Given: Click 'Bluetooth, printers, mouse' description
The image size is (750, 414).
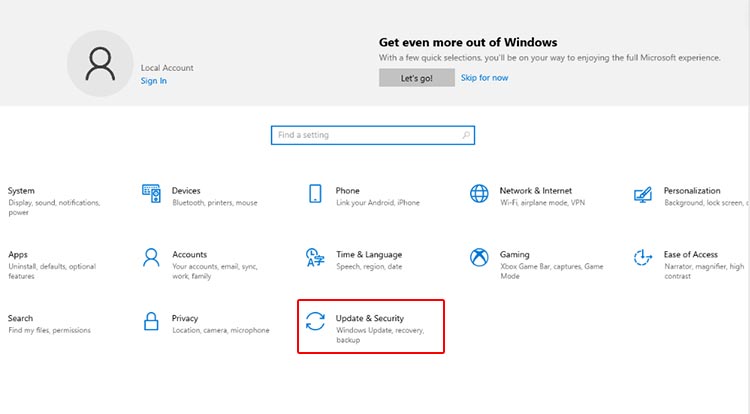Looking at the screenshot, I should tap(215, 203).
